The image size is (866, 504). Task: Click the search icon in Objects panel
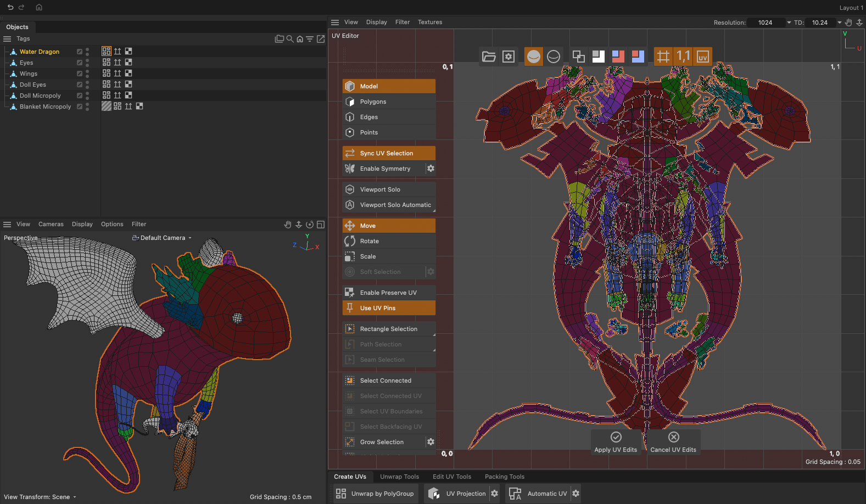pyautogui.click(x=290, y=39)
